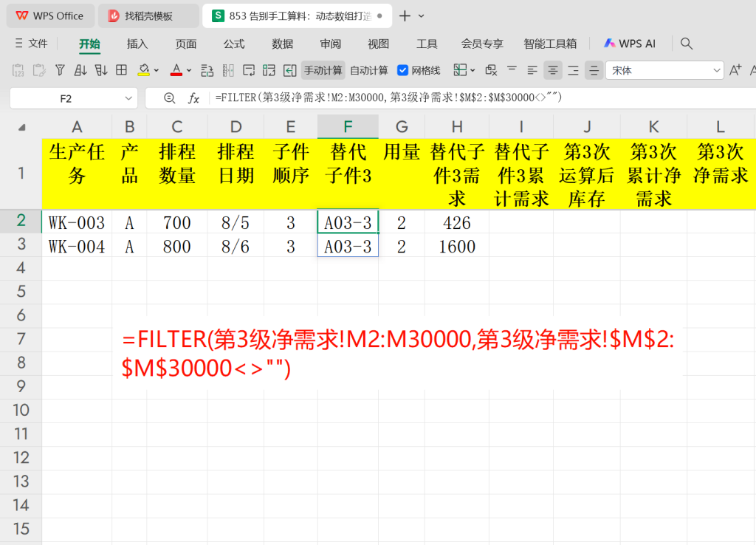Click the merge cells icon

[269, 70]
